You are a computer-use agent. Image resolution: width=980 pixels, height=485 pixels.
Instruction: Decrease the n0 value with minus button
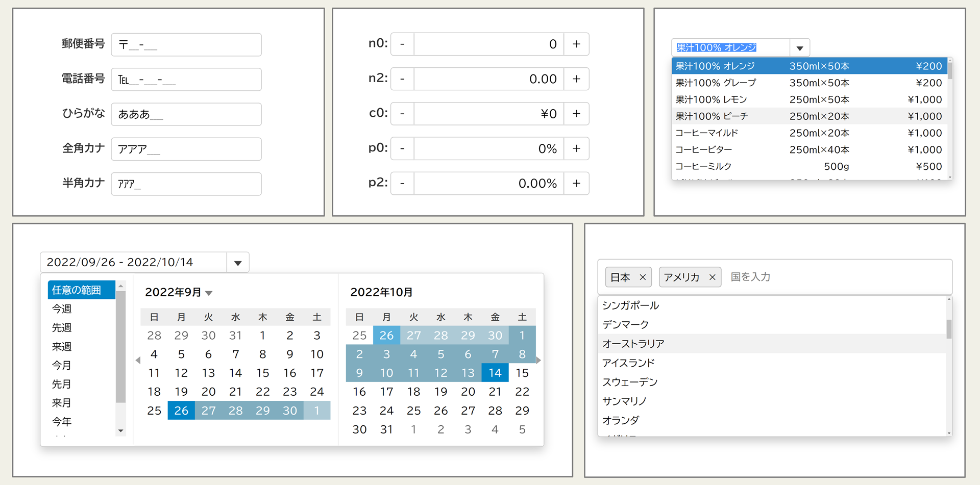pos(402,44)
